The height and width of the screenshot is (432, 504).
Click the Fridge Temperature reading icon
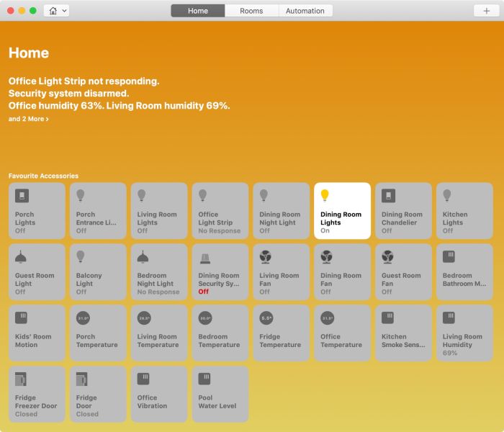pos(266,318)
